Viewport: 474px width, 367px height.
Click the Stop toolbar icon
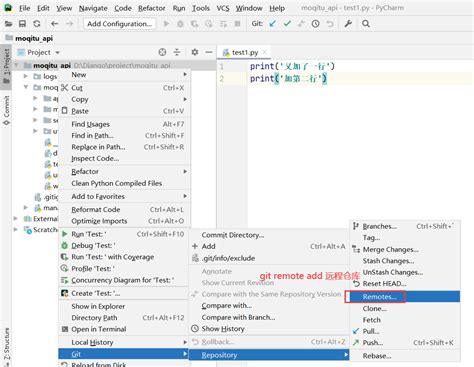237,24
